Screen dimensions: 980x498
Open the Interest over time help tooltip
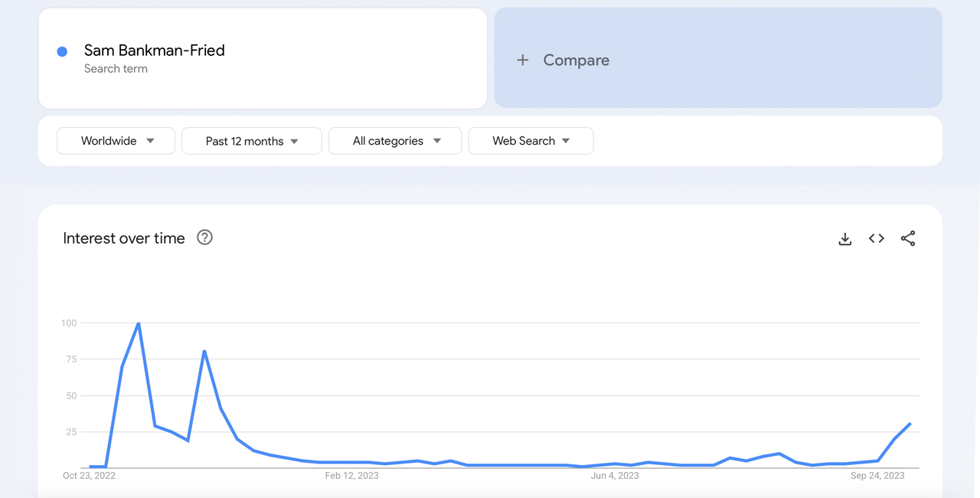[x=204, y=238]
